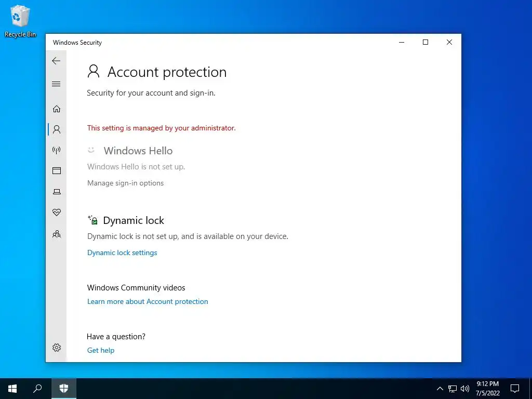Open Firewall & network protection sidebar icon
This screenshot has height=399, width=532.
pyautogui.click(x=56, y=150)
